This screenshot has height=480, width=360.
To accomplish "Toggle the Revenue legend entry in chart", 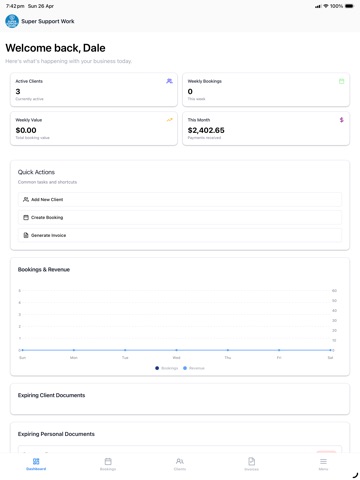I will coord(194,368).
